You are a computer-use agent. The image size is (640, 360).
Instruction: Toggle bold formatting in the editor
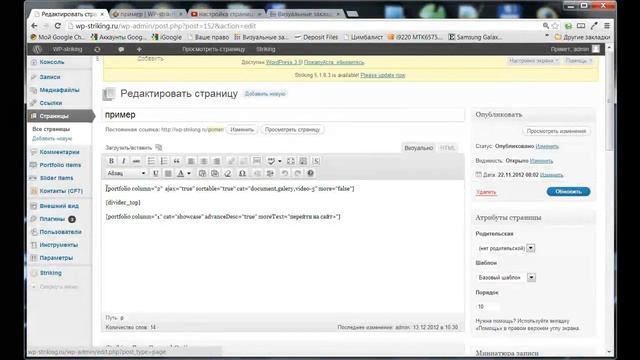pyautogui.click(x=111, y=161)
